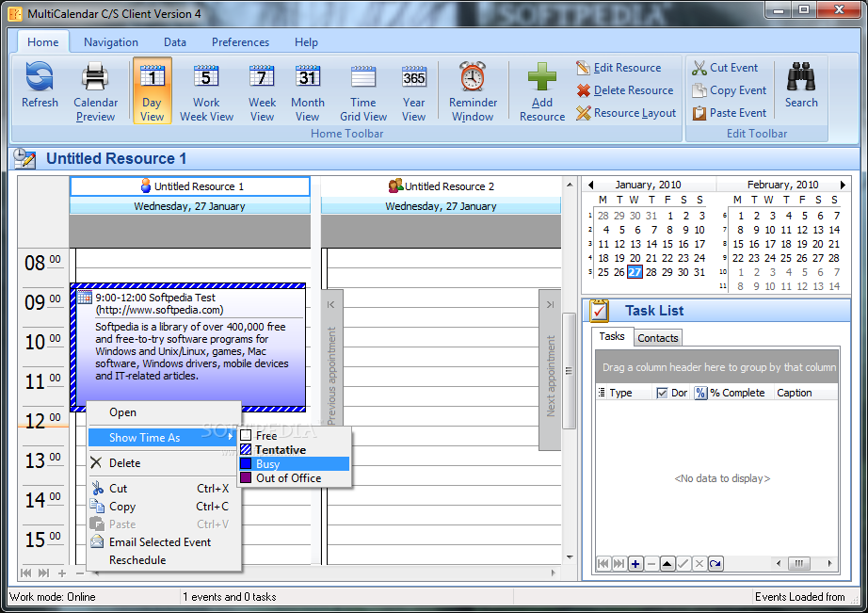The width and height of the screenshot is (868, 613).
Task: Select the Untitled Resource 1 column header
Action: (x=190, y=186)
